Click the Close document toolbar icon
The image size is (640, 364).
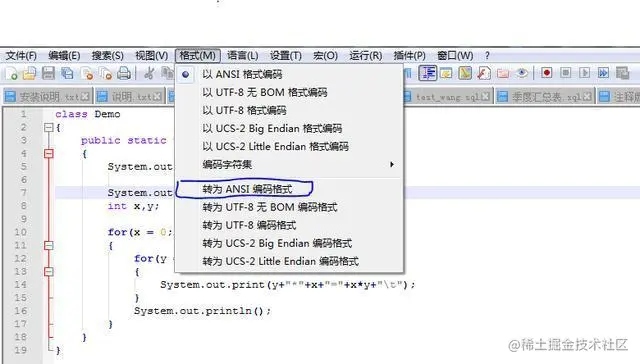[87, 74]
